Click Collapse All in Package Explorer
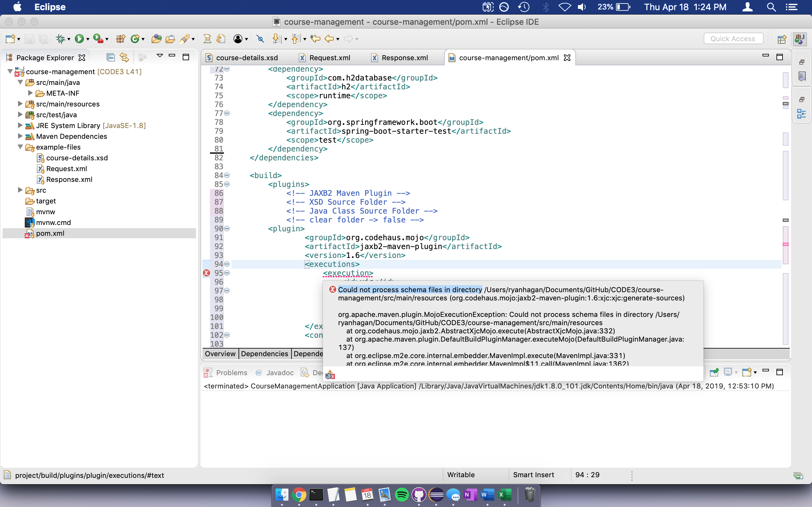 (x=110, y=57)
